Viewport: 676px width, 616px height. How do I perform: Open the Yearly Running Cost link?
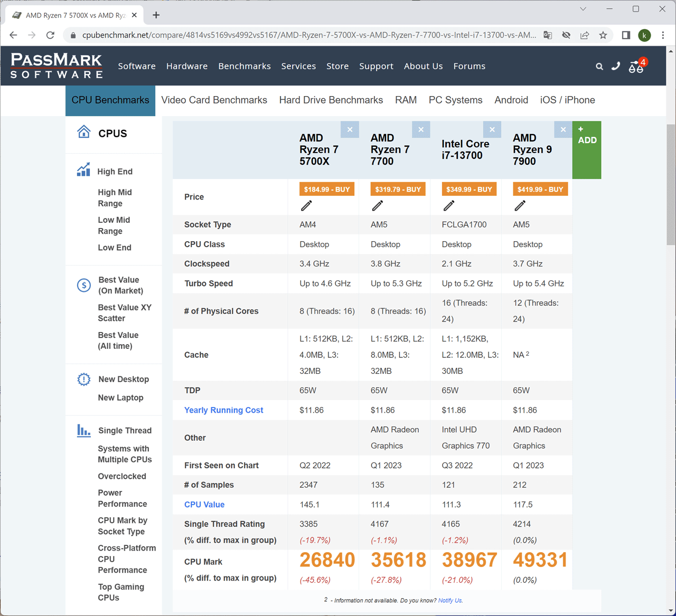click(223, 410)
